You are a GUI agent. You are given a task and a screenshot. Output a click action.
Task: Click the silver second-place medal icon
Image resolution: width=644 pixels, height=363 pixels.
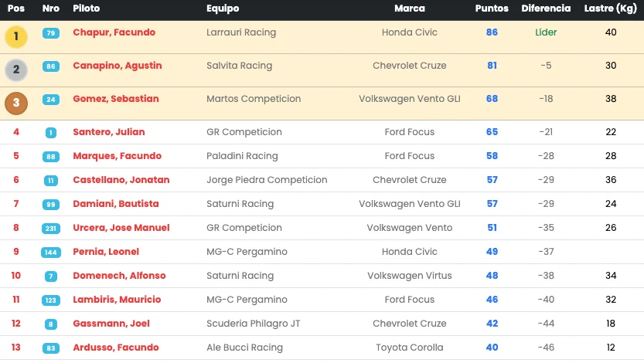coord(16,70)
